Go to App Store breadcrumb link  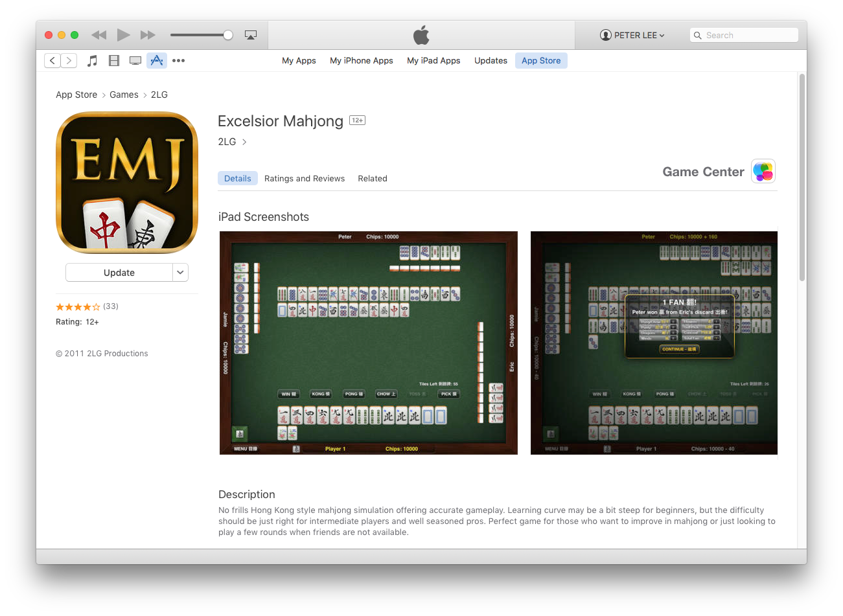click(76, 95)
